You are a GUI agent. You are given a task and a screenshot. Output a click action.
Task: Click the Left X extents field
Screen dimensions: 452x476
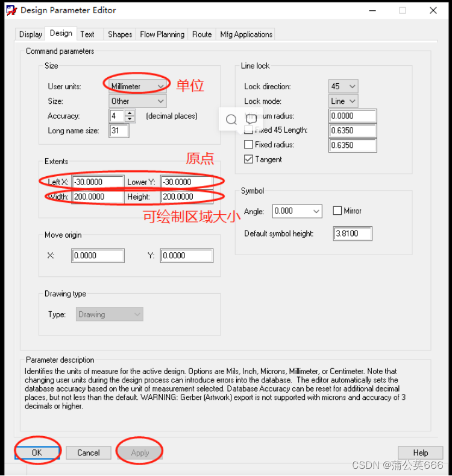point(98,182)
